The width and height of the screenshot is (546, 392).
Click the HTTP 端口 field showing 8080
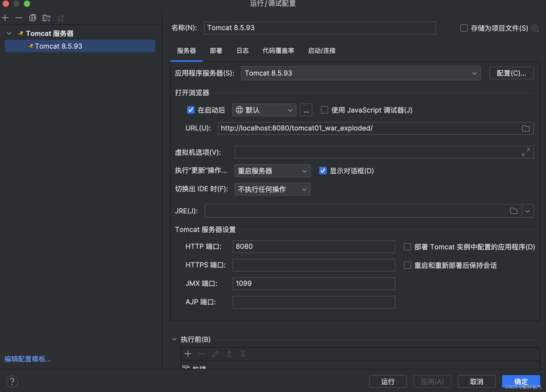[314, 247]
